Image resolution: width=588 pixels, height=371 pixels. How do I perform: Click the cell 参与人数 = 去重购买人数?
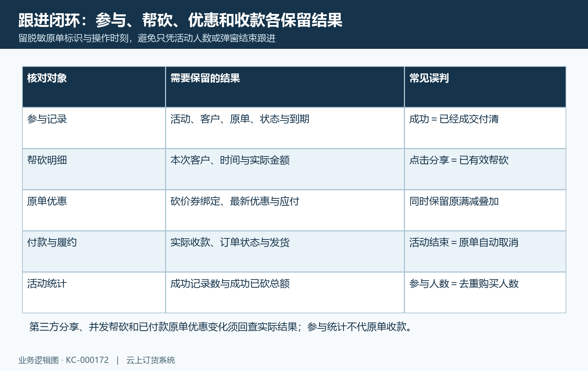coord(485,293)
